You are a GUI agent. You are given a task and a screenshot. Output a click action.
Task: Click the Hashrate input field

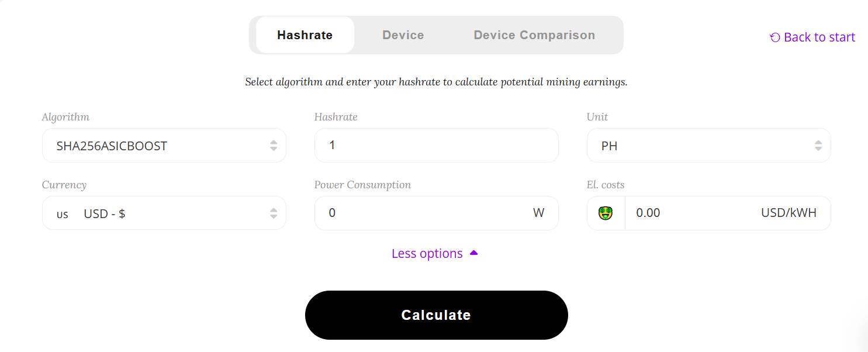(x=436, y=145)
